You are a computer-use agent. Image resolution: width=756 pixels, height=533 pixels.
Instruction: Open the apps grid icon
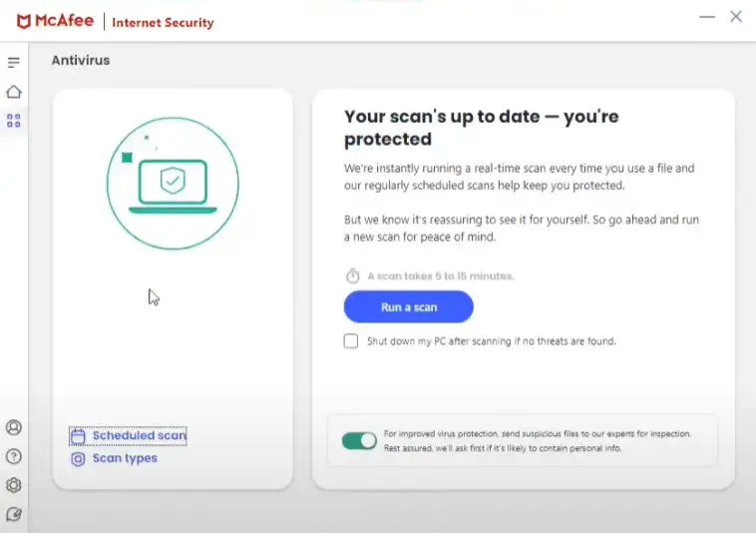click(x=14, y=121)
